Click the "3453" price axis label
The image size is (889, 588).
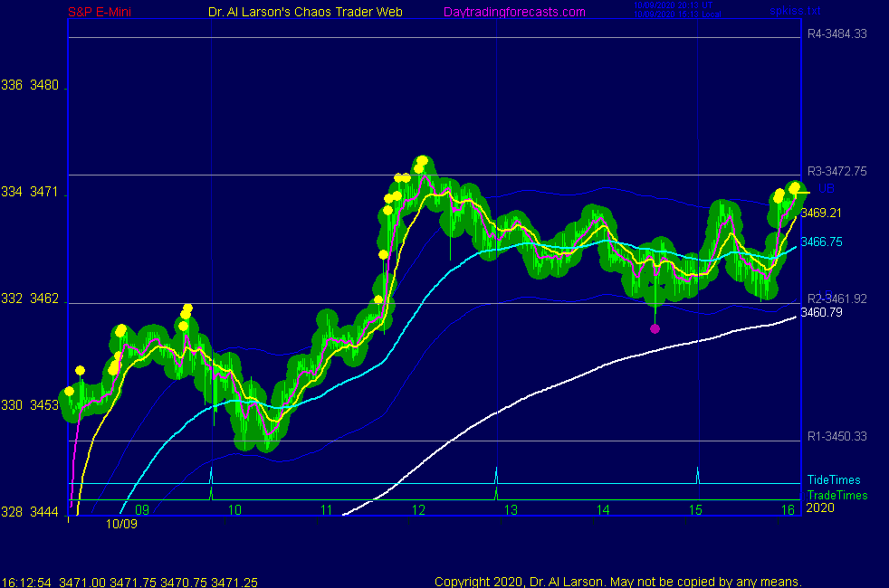[x=44, y=405]
